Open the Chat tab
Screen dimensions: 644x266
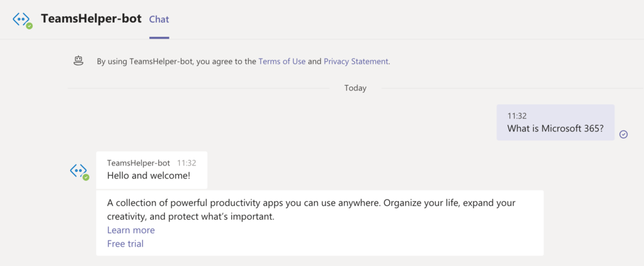point(159,19)
